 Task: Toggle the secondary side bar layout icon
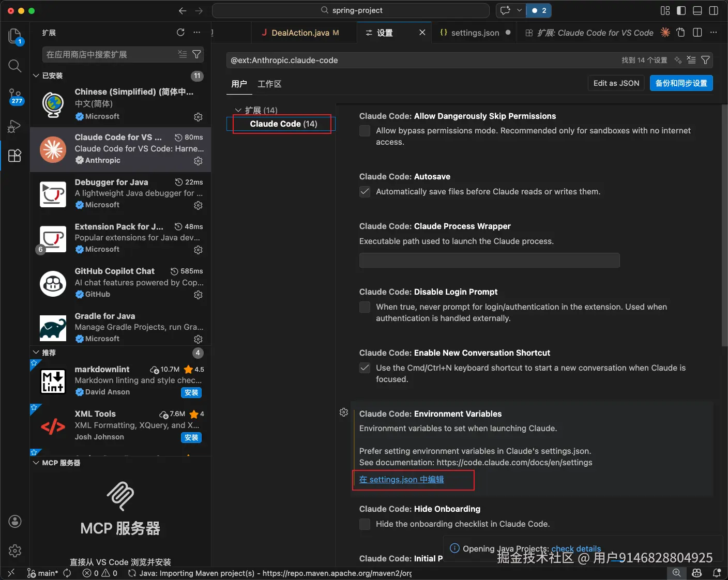[714, 10]
